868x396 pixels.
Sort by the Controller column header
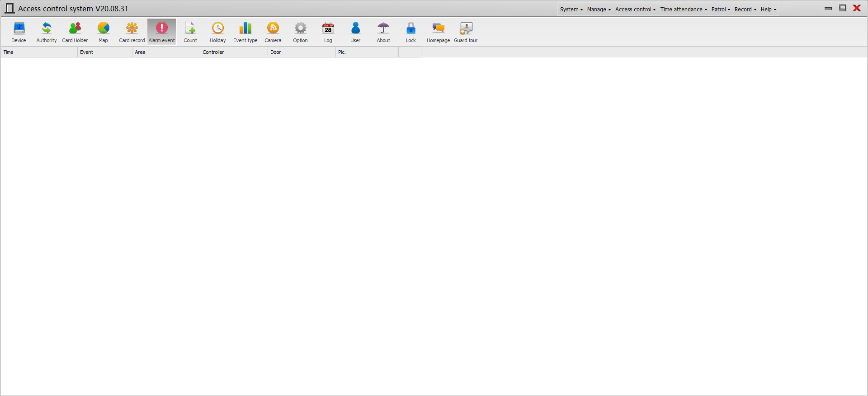tap(234, 52)
